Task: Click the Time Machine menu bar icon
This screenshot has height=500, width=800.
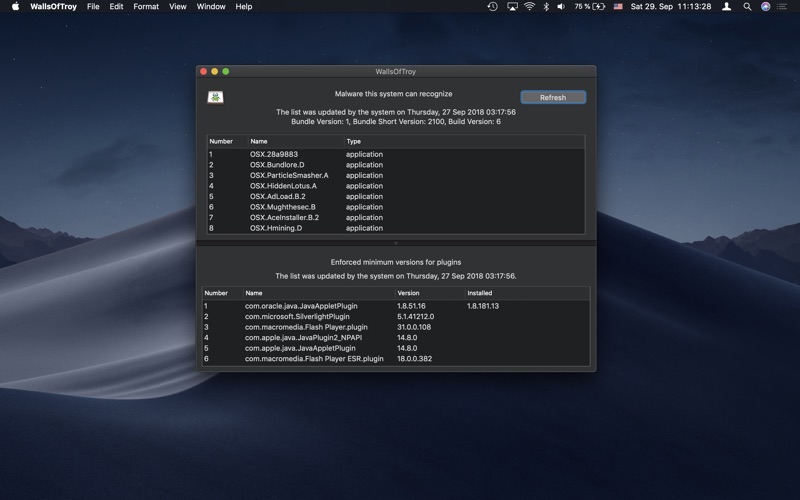Action: [492, 7]
